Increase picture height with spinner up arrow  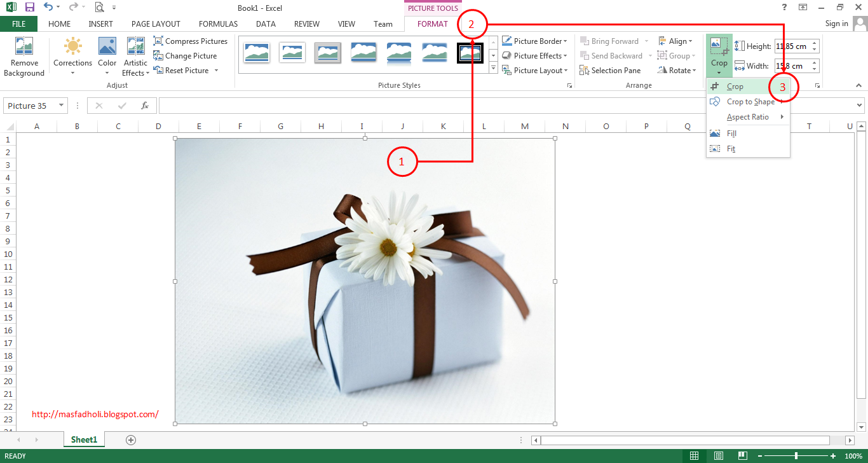[x=815, y=43]
